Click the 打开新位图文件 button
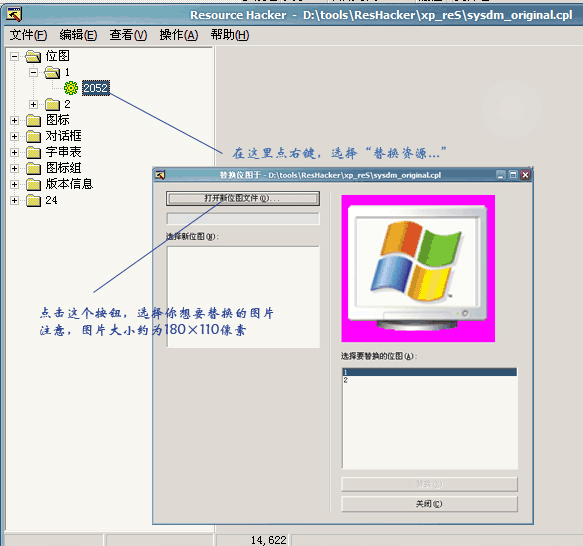Image resolution: width=583 pixels, height=546 pixels. coord(243,199)
